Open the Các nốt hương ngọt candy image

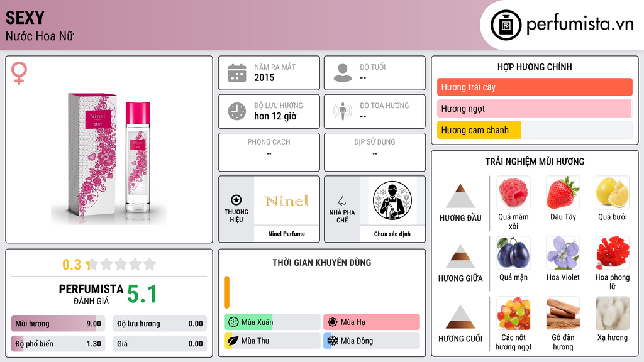[513, 313]
